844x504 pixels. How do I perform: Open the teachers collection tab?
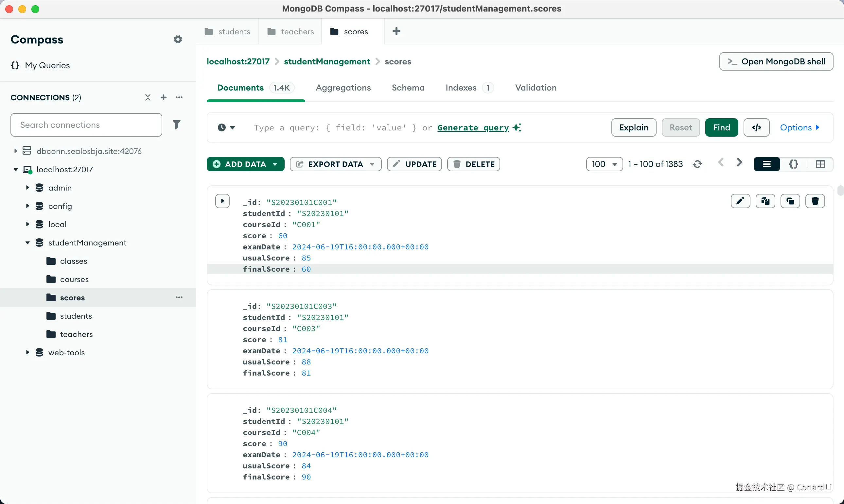[290, 32]
